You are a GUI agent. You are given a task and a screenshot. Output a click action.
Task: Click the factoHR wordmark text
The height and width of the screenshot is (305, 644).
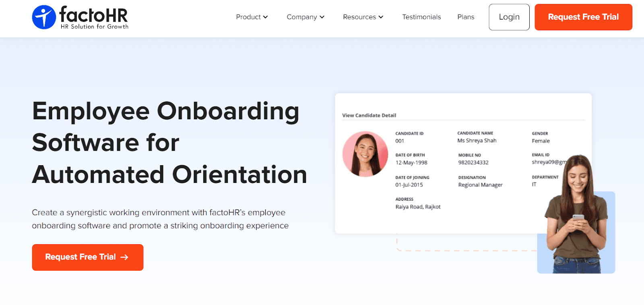[93, 15]
